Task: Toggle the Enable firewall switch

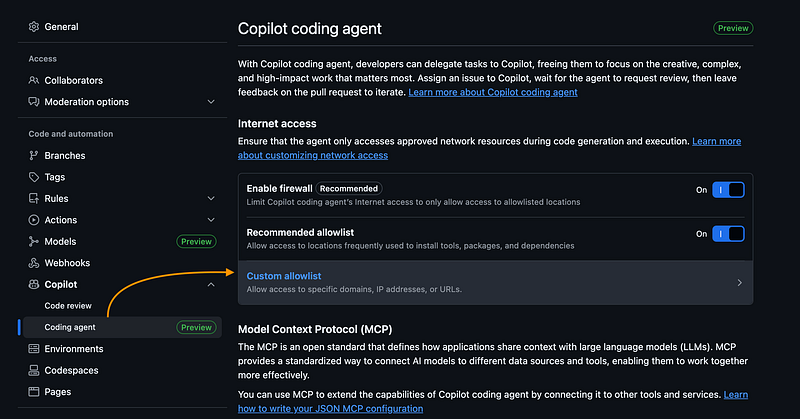Action: [x=728, y=190]
